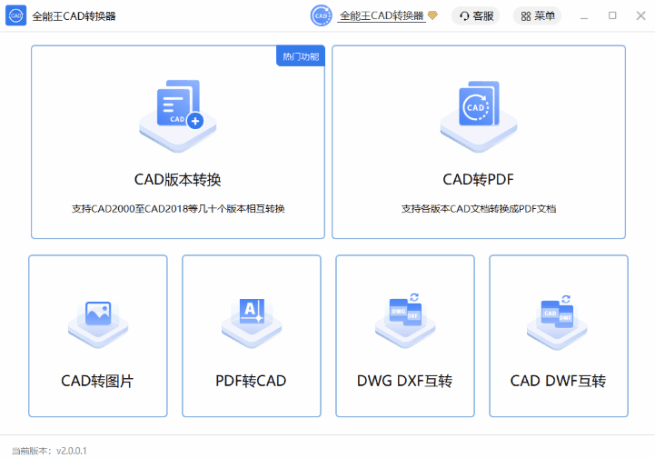Open the 菜单 menu
This screenshot has width=655, height=458.
pyautogui.click(x=537, y=16)
